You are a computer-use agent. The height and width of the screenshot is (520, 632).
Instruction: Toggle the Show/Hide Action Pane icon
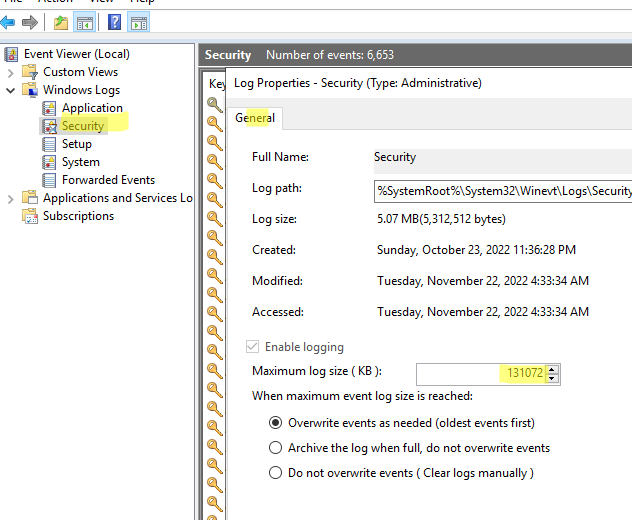pyautogui.click(x=139, y=23)
